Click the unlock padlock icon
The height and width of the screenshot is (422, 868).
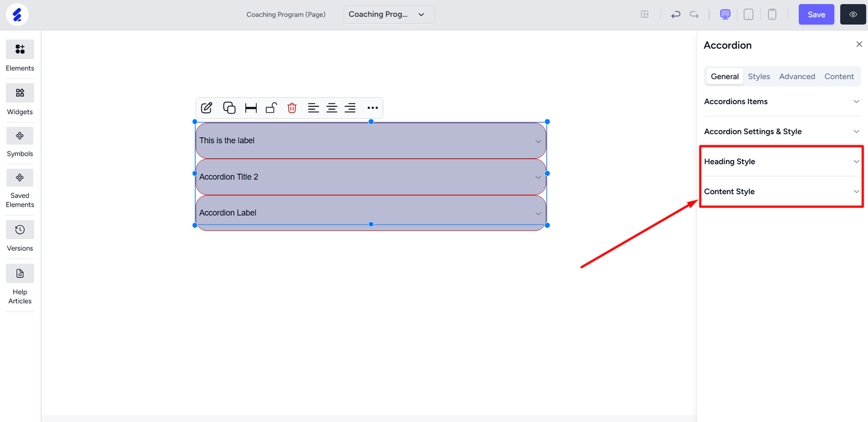tap(271, 108)
